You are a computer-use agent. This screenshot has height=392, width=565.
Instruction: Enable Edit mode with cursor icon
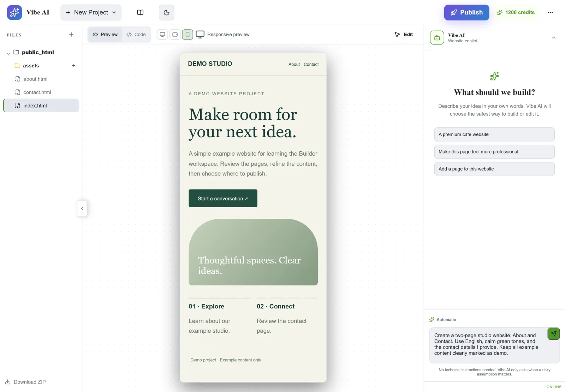[404, 35]
